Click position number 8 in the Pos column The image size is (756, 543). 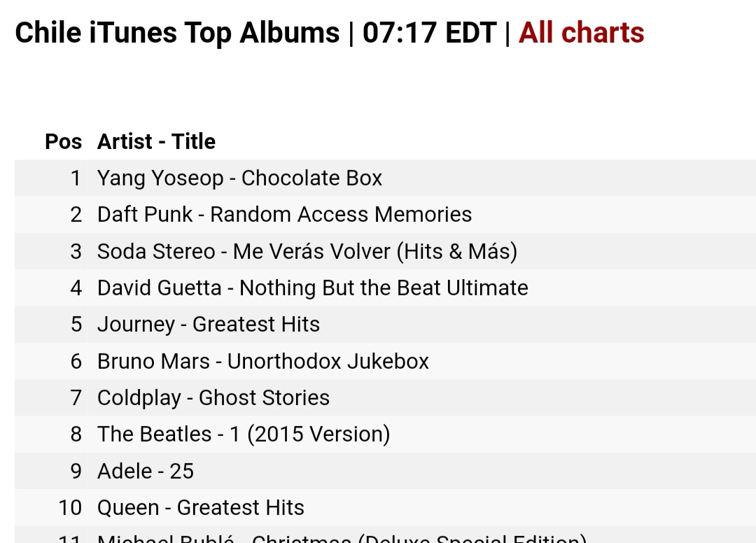(x=76, y=434)
